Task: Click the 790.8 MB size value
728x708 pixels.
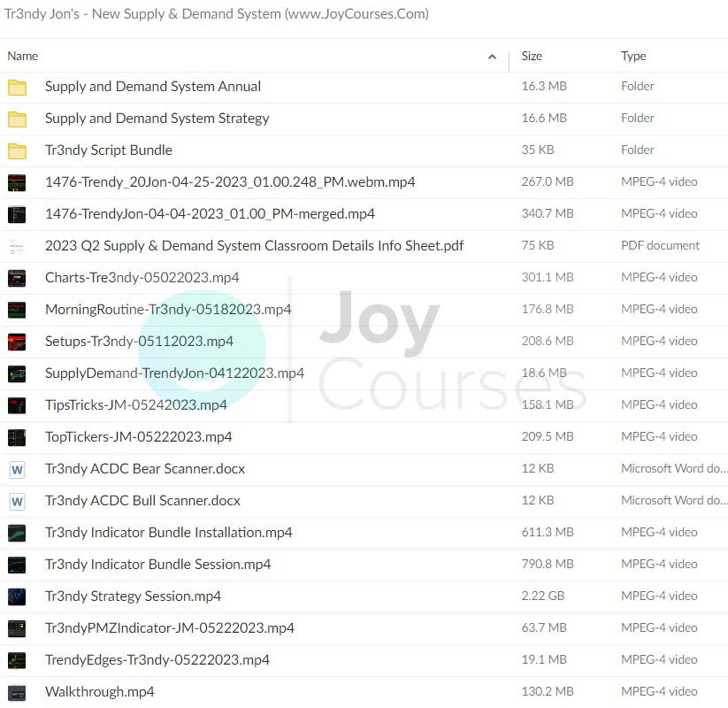Action: point(548,564)
